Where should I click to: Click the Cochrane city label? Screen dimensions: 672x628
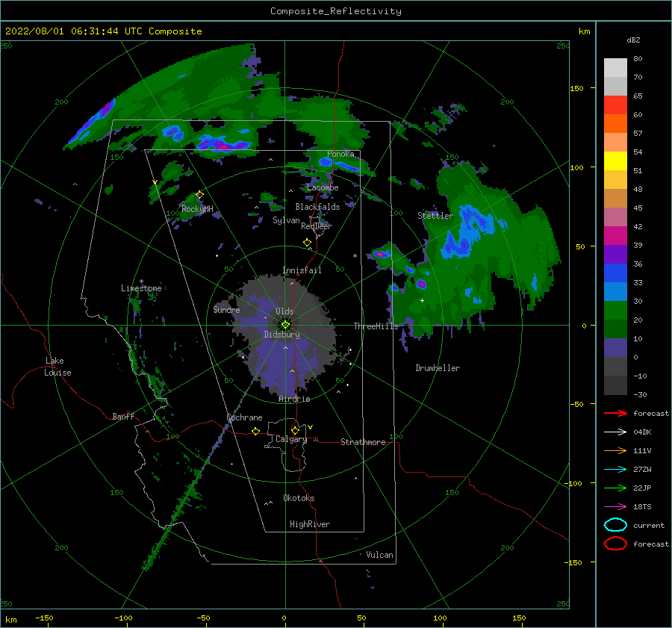(x=244, y=417)
